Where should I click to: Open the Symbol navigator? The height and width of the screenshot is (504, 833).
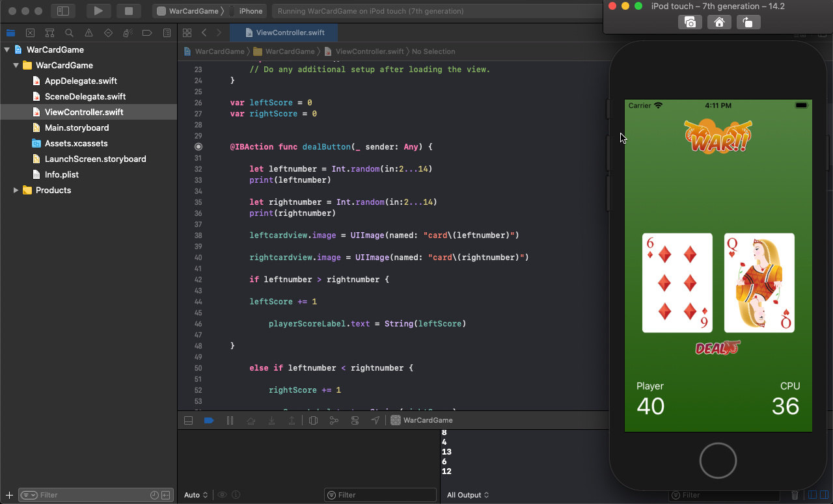[49, 33]
